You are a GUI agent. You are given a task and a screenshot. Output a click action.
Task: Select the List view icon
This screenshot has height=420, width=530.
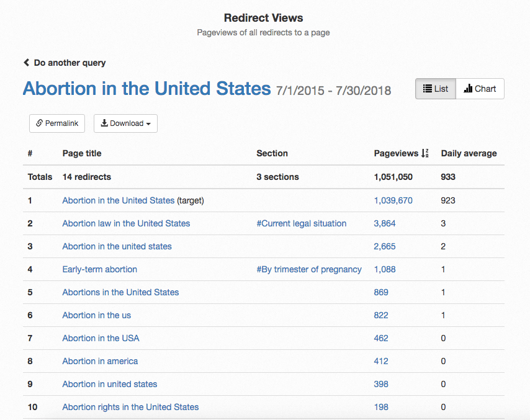tap(428, 89)
